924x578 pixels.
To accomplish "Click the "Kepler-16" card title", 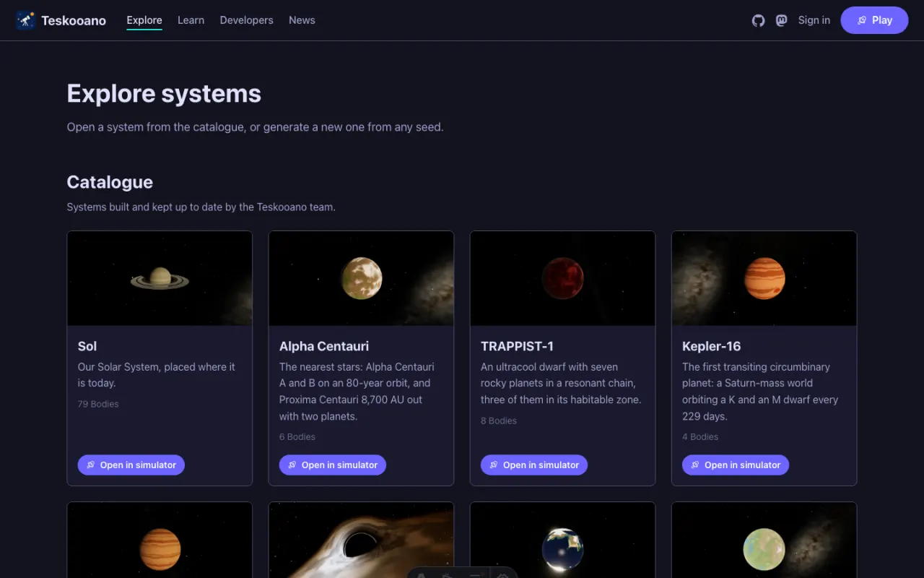I will 712,346.
